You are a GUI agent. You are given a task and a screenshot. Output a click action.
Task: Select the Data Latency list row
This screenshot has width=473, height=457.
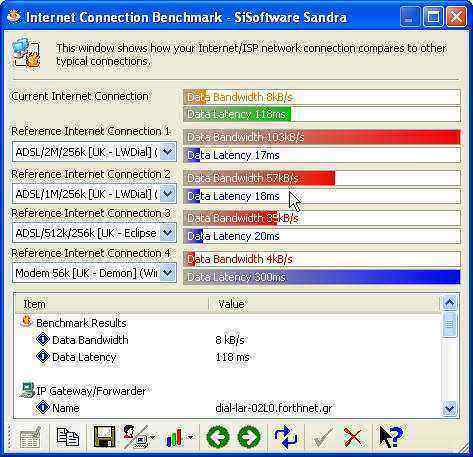[x=228, y=357]
